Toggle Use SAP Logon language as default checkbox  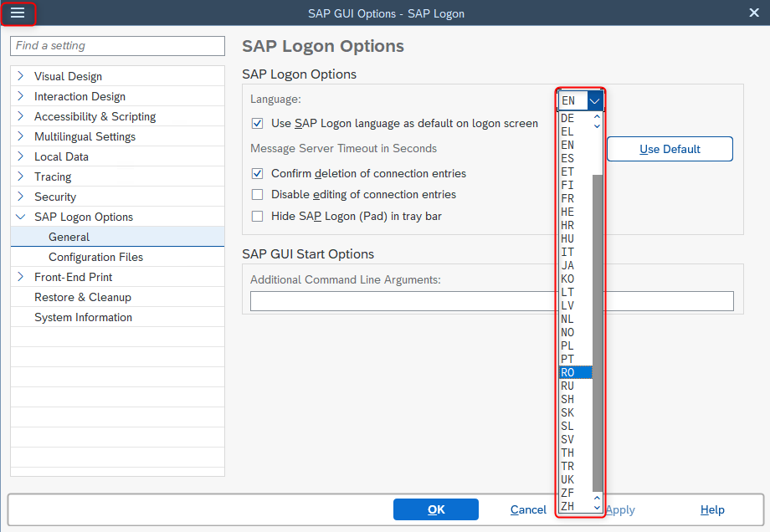pyautogui.click(x=258, y=124)
